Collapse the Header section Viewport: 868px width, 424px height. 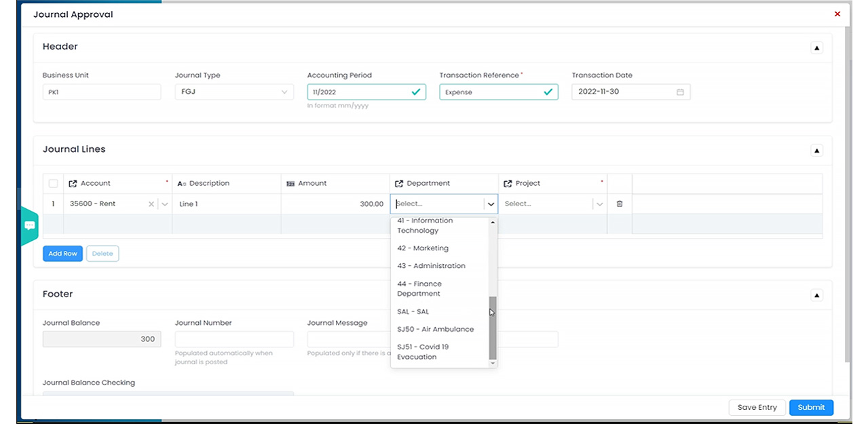tap(816, 47)
